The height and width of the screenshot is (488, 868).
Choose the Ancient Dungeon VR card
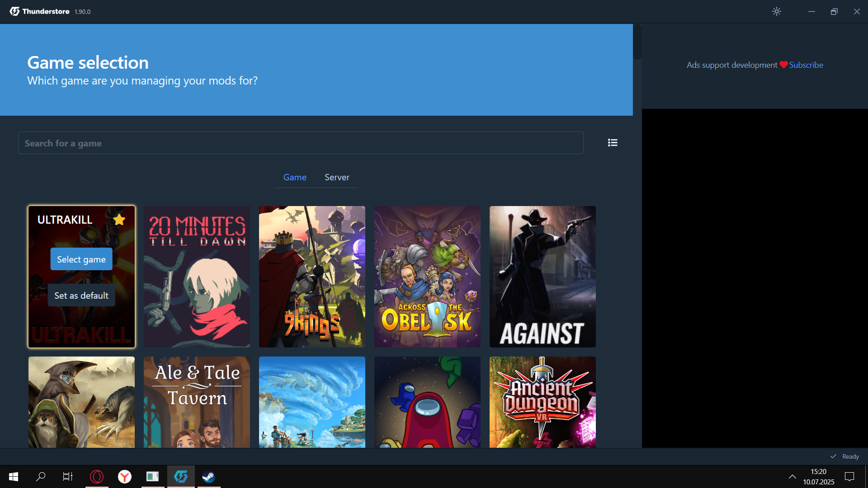pyautogui.click(x=542, y=402)
